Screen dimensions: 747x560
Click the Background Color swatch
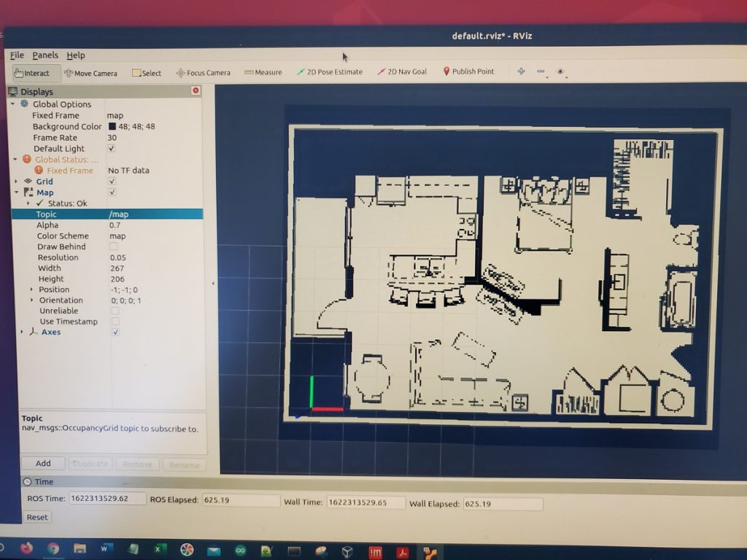point(113,126)
